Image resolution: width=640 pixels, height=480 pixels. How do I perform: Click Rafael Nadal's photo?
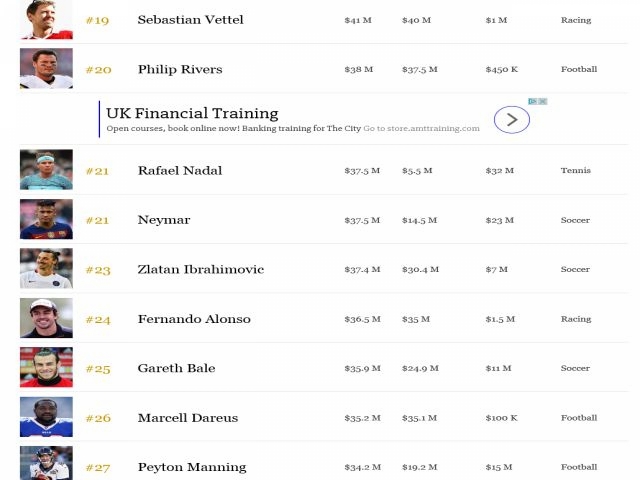[46, 170]
